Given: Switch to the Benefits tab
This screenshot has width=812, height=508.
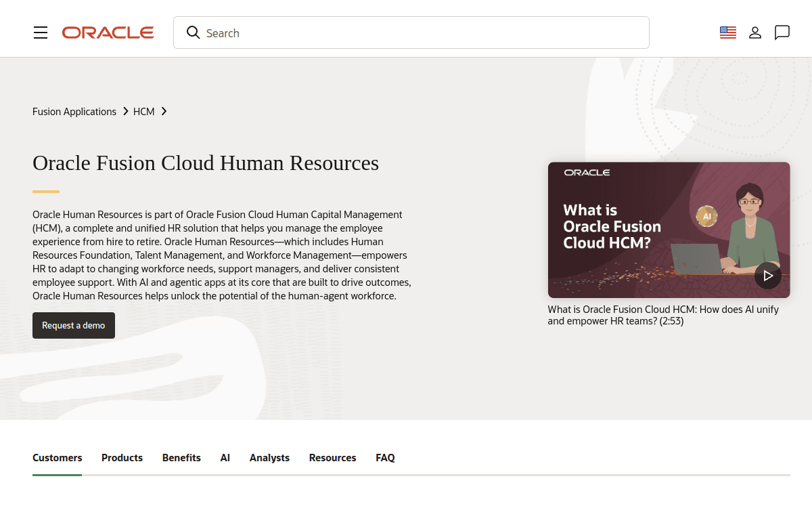Looking at the screenshot, I should click(x=181, y=458).
